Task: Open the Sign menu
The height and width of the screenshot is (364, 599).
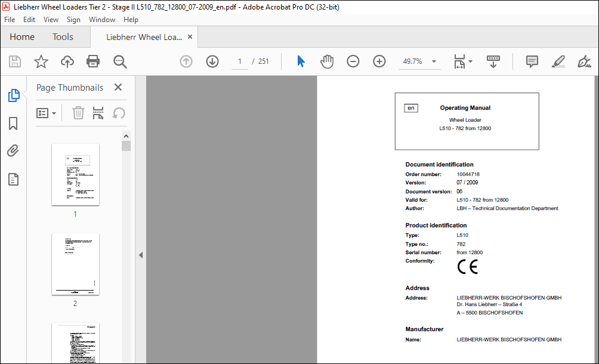Action: 73,20
